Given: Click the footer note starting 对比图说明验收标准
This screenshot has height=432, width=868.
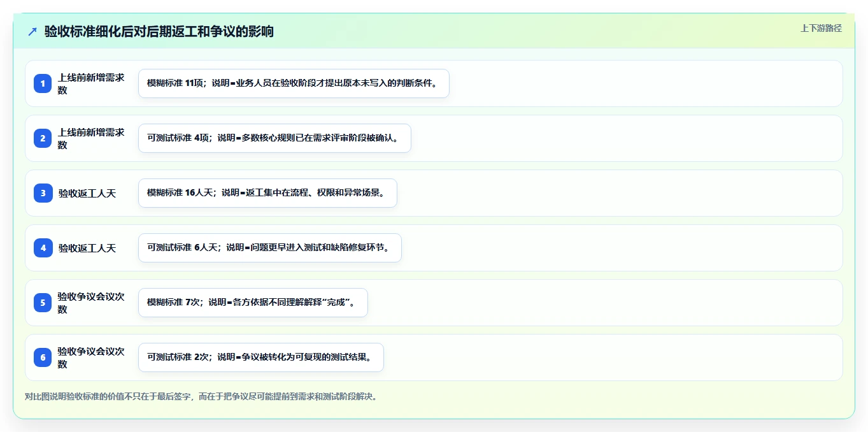Looking at the screenshot, I should [203, 396].
